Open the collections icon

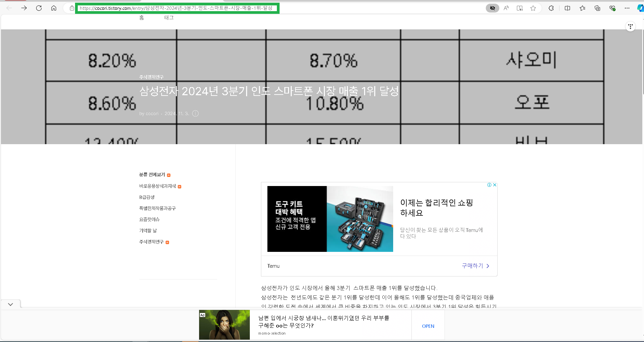(x=597, y=8)
